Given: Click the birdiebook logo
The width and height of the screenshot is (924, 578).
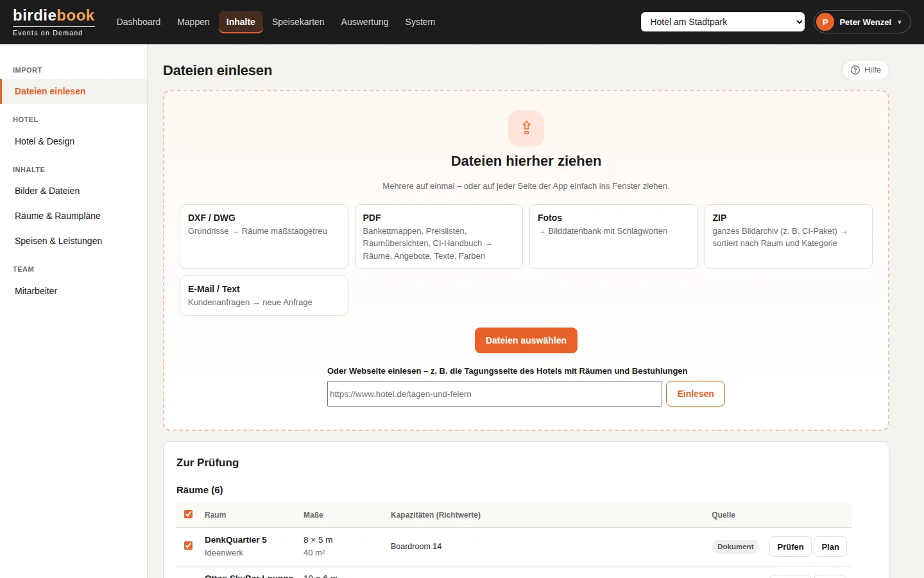Looking at the screenshot, I should [x=54, y=22].
